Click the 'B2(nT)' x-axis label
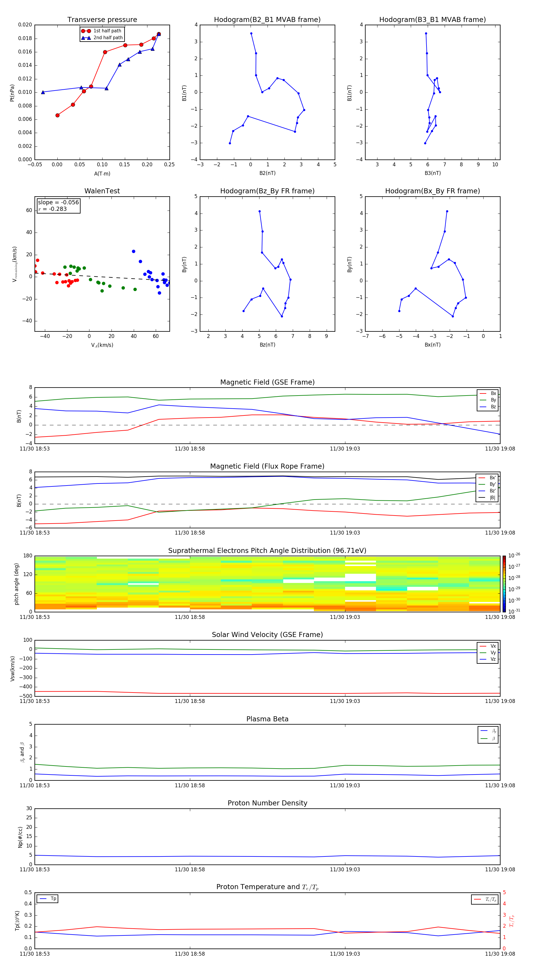535x980 pixels. click(x=267, y=173)
